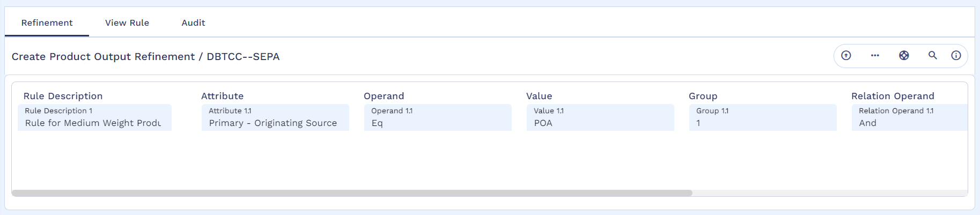
Task: Click the Rule Description column header
Action: coord(63,96)
